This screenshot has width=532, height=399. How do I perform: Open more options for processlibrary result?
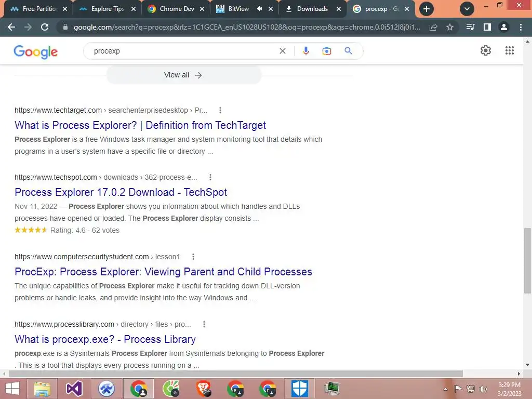click(x=204, y=324)
